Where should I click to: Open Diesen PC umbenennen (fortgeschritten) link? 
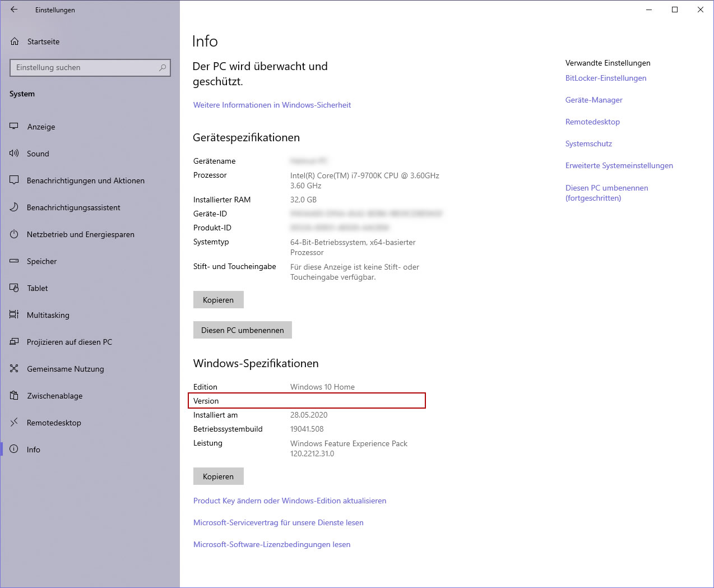pos(607,193)
